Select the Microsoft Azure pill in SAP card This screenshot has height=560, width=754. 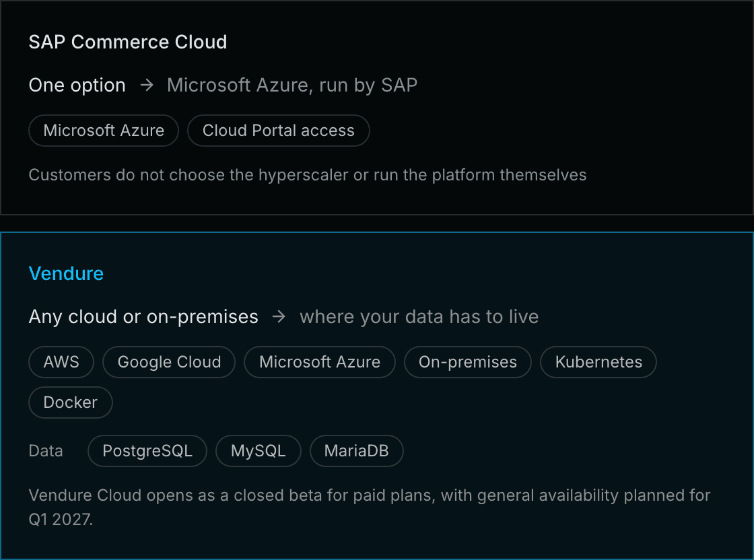[104, 131]
